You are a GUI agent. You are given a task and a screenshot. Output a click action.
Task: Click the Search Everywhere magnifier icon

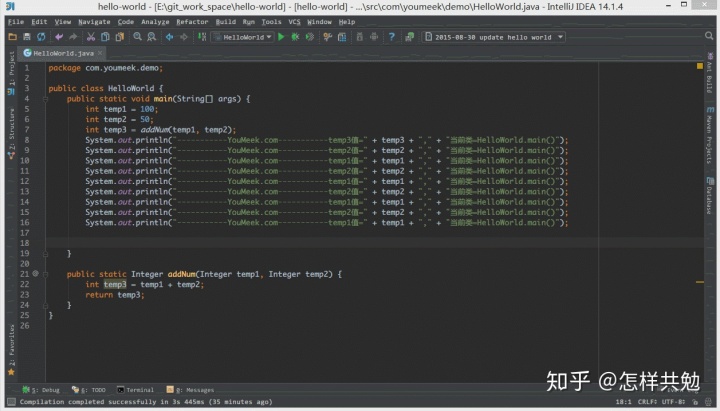point(709,36)
